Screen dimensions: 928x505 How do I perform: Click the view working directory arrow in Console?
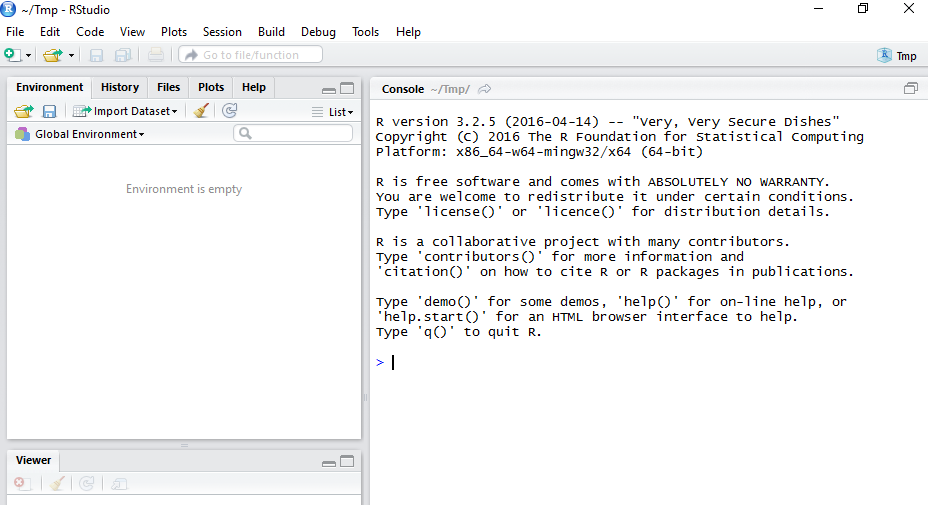coord(485,89)
